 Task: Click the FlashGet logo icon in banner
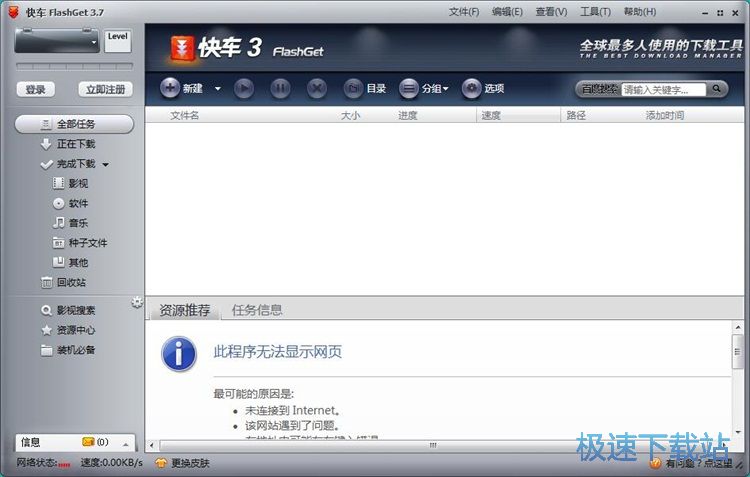pos(182,49)
